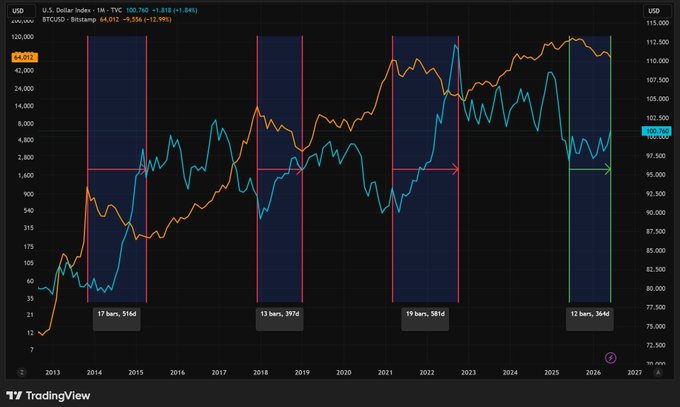Image resolution: width=680 pixels, height=407 pixels.
Task: Click the 2013 label on the time axis
Action: (53, 373)
